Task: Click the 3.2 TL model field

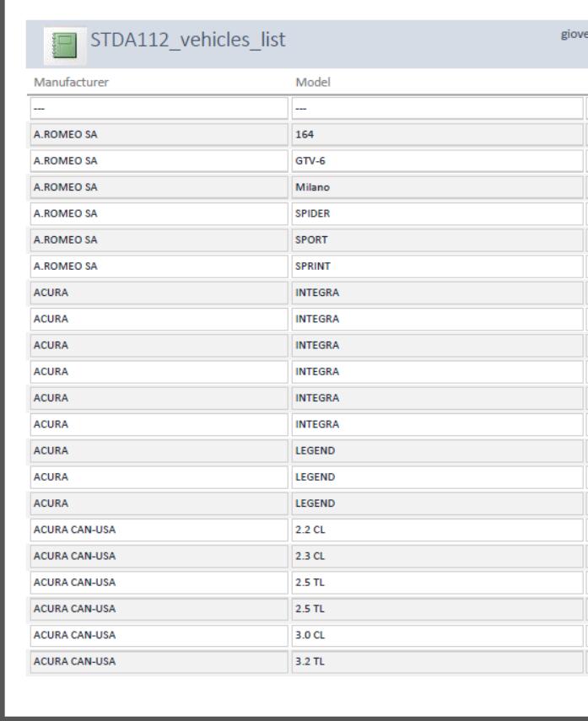Action: point(438,662)
